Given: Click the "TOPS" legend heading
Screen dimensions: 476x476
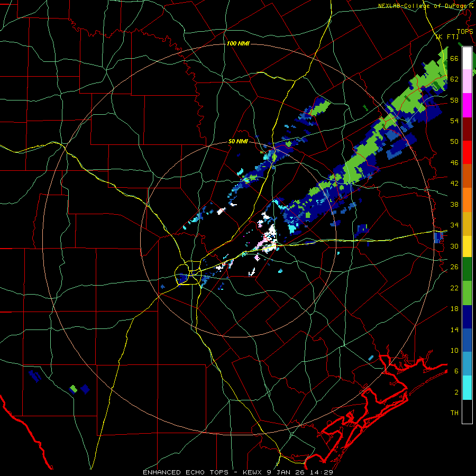Looking at the screenshot, I should click(x=465, y=31).
